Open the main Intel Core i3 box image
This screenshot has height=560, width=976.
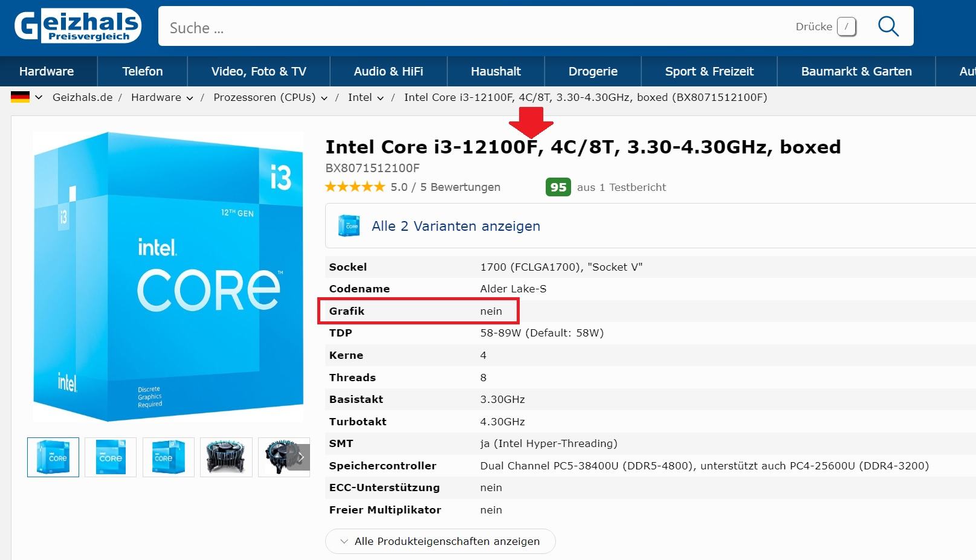tap(169, 277)
